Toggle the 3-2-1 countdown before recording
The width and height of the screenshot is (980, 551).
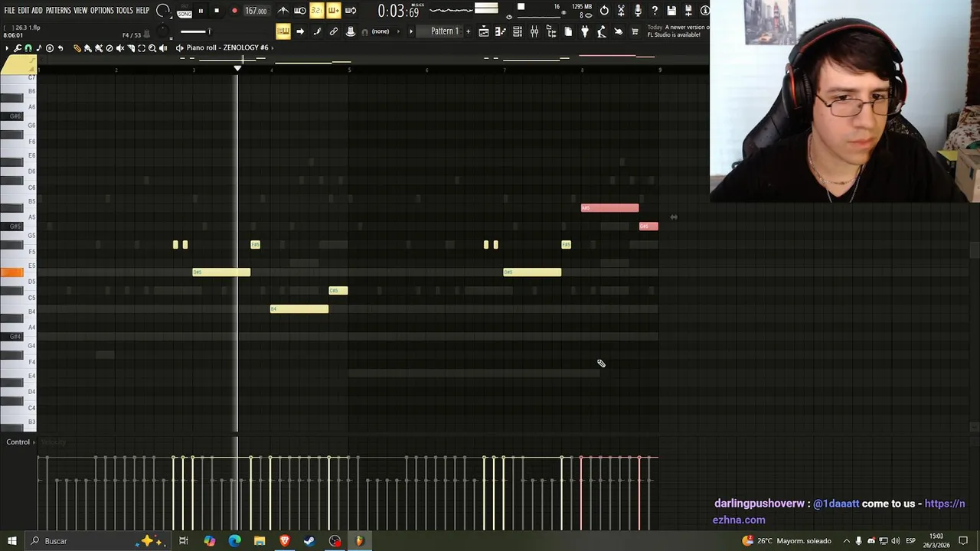pos(316,11)
